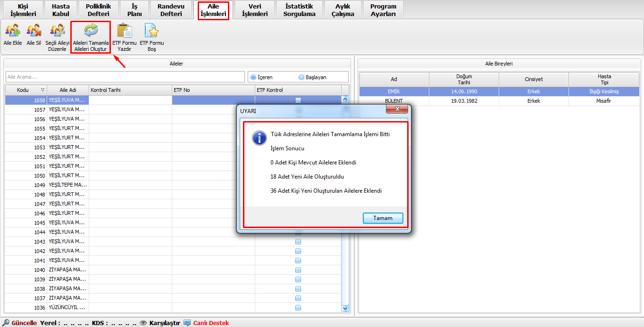Switch to the Hasta Kabul tab
The width and height of the screenshot is (644, 327).
pos(60,10)
